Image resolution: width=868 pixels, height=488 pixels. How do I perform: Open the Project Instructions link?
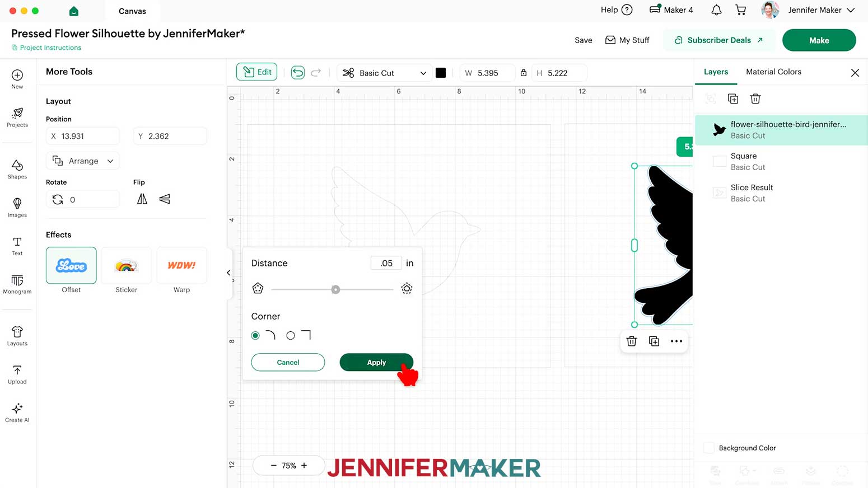point(46,48)
